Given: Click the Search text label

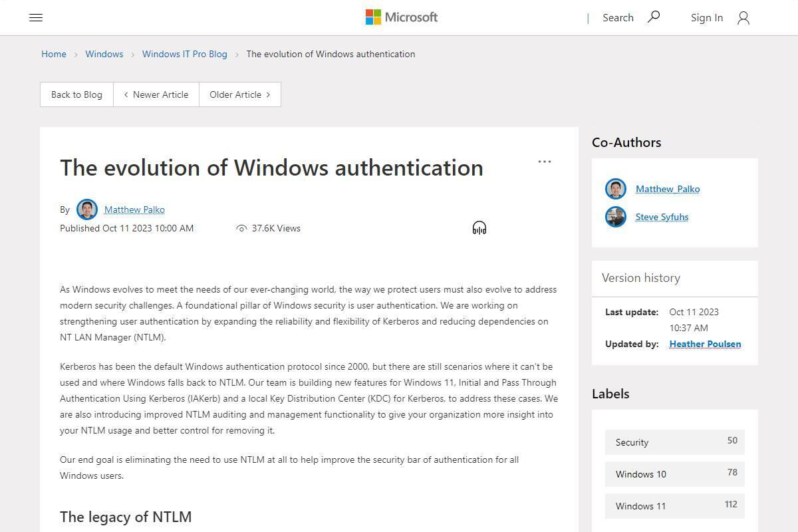Looking at the screenshot, I should (x=618, y=18).
